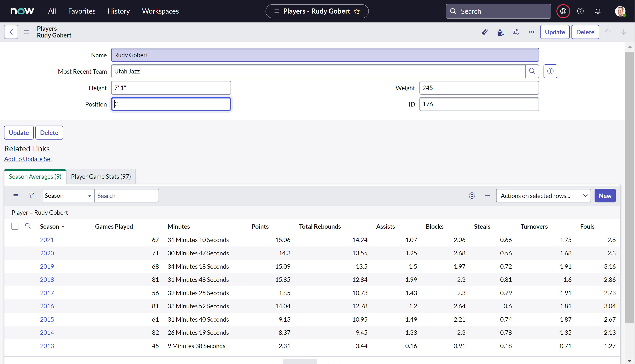Go to previous record up arrow

[x=608, y=32]
